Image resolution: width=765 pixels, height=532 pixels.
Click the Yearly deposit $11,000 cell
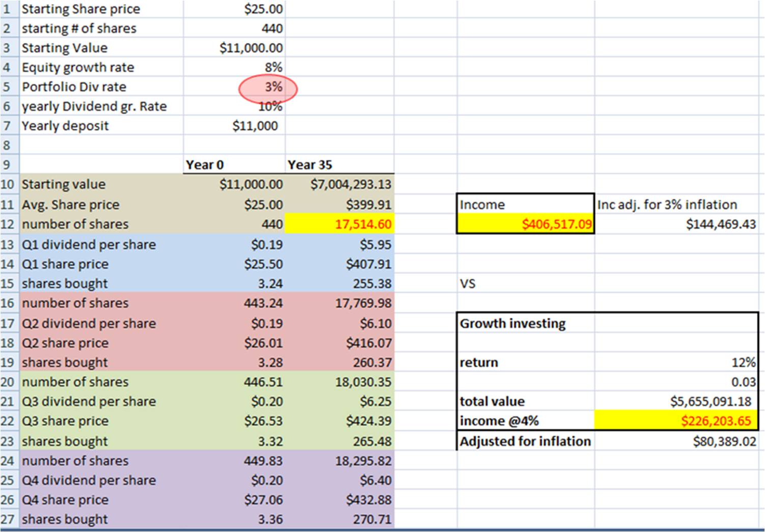pos(234,126)
